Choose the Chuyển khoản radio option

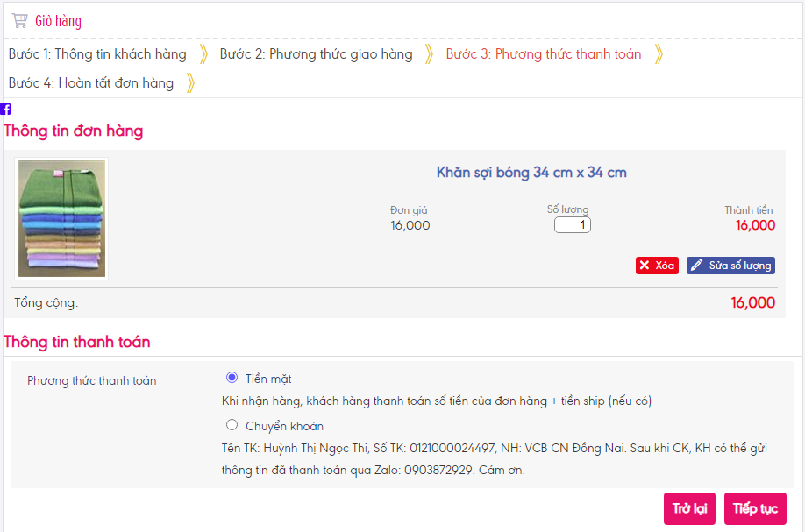[x=232, y=425]
